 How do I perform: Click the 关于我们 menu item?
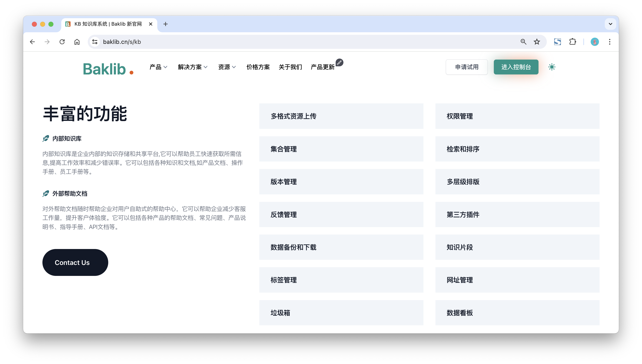click(290, 67)
